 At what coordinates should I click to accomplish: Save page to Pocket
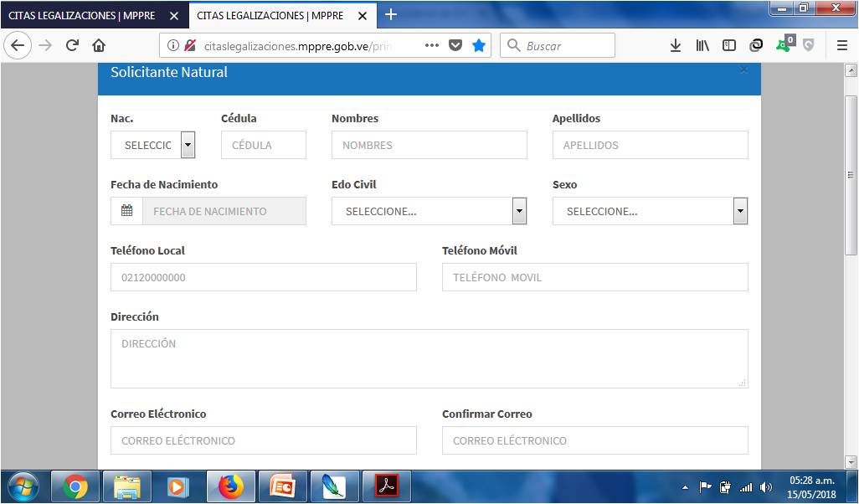click(455, 45)
